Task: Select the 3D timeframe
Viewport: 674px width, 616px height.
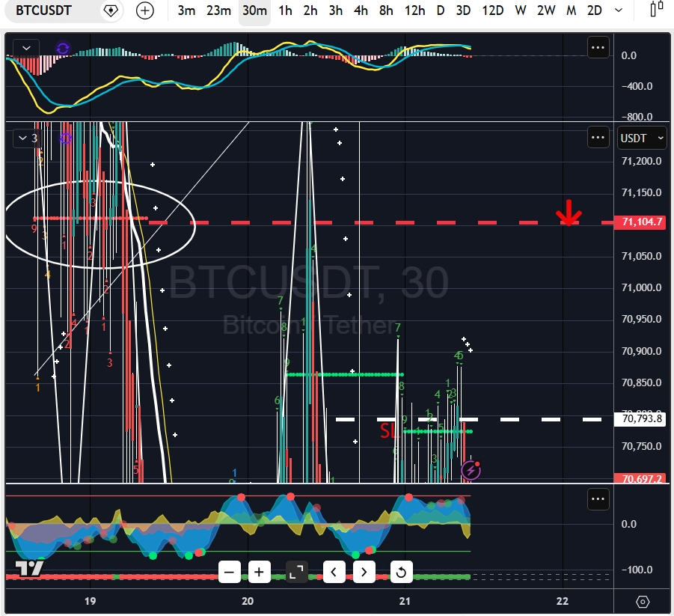Action: (x=463, y=10)
